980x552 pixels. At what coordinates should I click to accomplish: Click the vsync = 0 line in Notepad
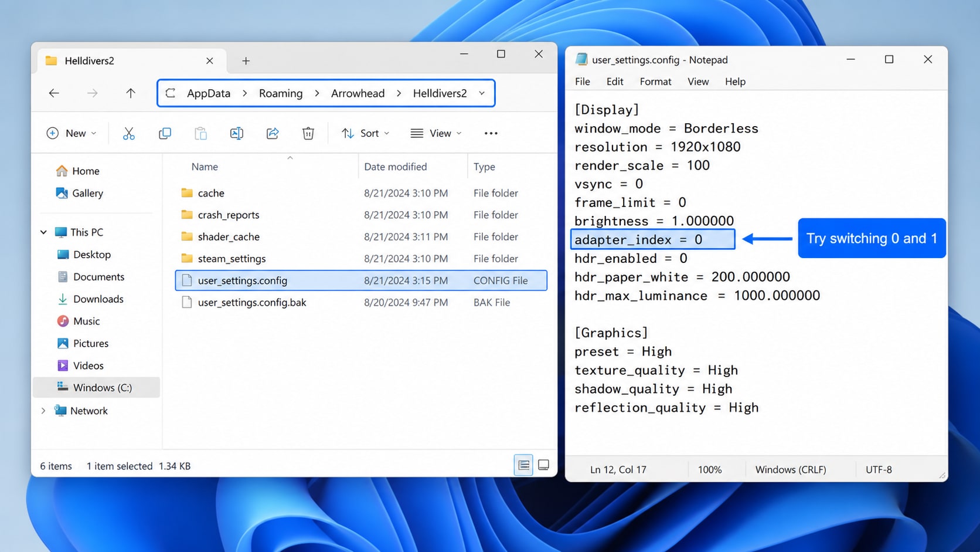(x=609, y=184)
